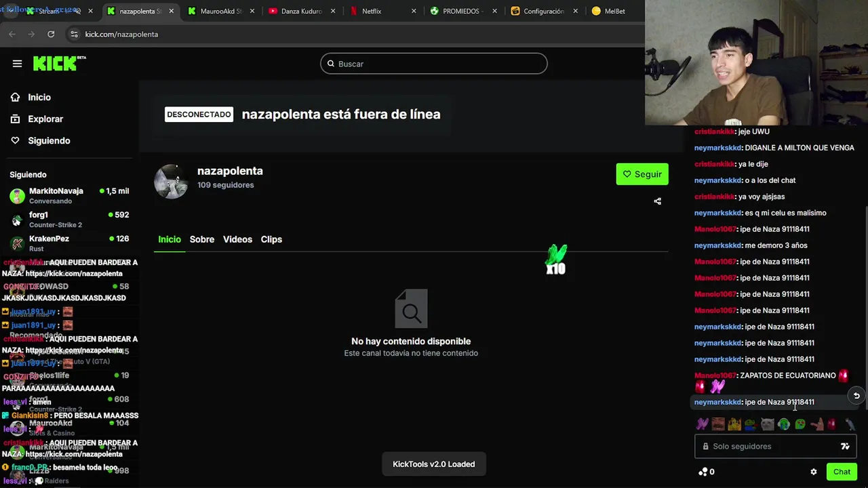
Task: Reload the kick.com page
Action: tap(51, 34)
